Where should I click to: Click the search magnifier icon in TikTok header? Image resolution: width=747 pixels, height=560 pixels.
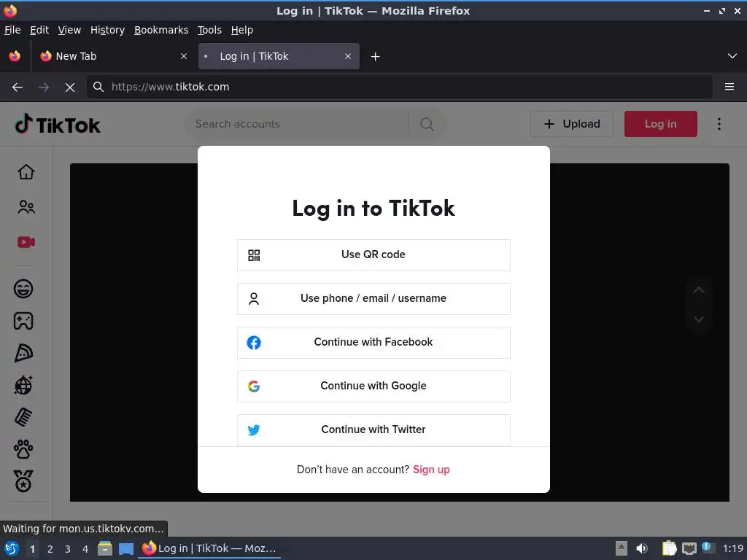427,124
